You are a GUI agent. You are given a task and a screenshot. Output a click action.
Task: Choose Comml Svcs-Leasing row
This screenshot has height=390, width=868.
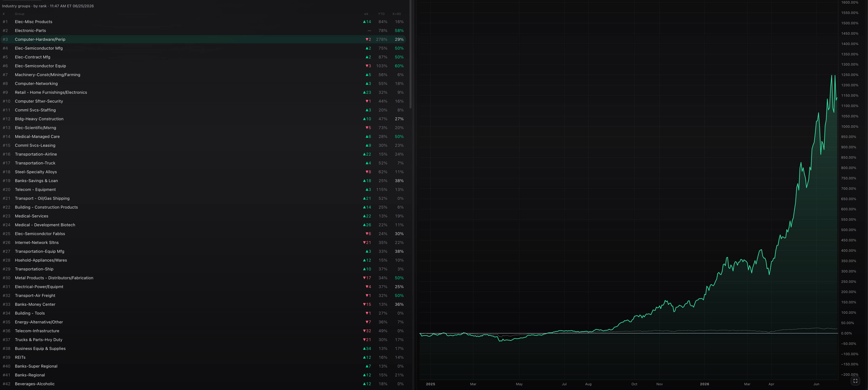point(203,146)
